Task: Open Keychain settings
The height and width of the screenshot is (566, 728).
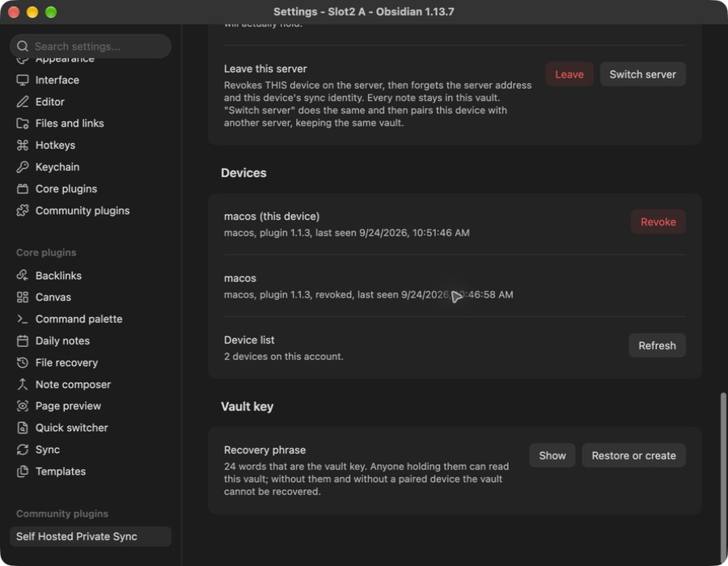Action: pyautogui.click(x=91, y=167)
